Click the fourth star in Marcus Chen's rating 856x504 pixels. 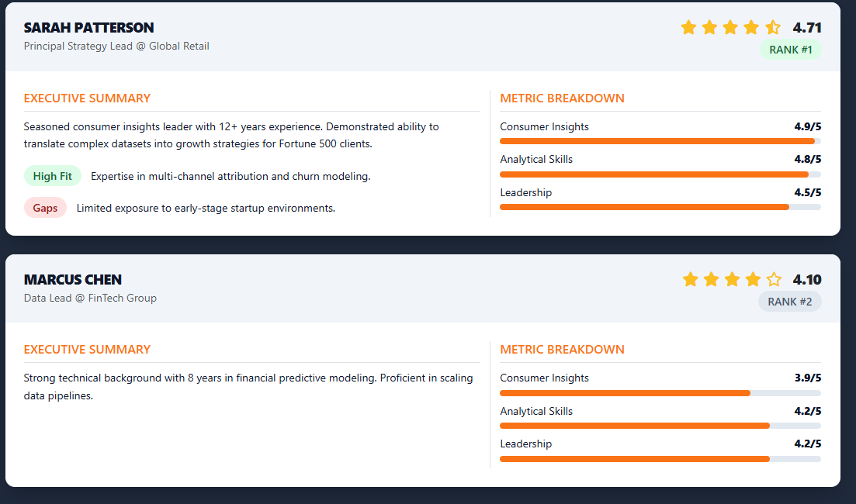pos(753,279)
